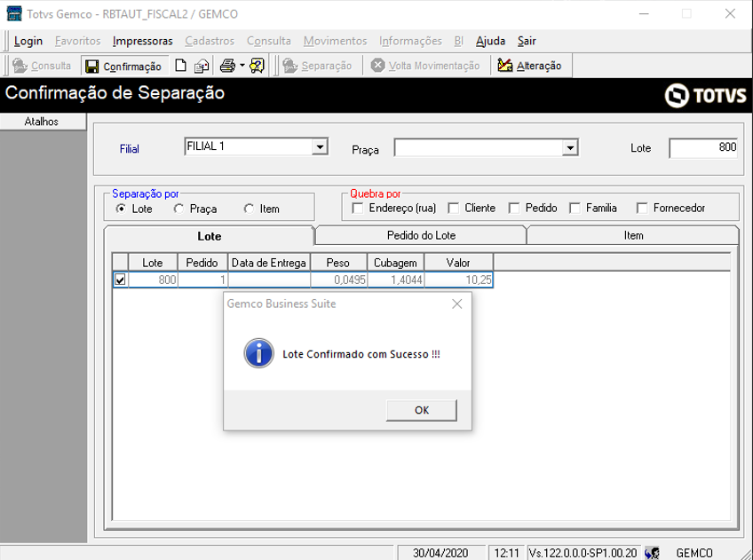Click the Lote cell 800 in grid
Screen dimensions: 753x560
click(153, 280)
